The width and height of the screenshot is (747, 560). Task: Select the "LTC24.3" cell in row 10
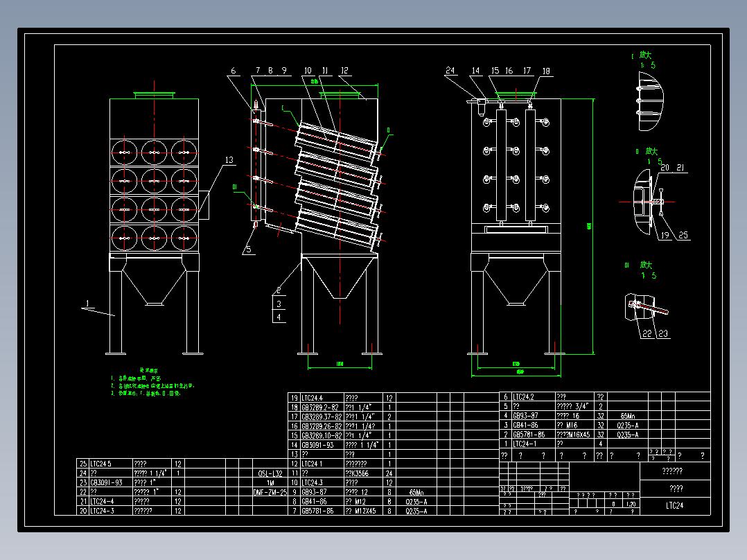click(322, 483)
